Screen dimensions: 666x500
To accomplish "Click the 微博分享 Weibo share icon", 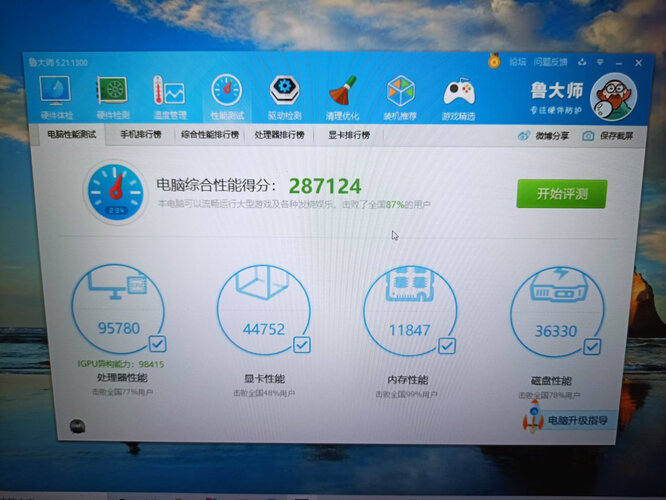I will [524, 136].
